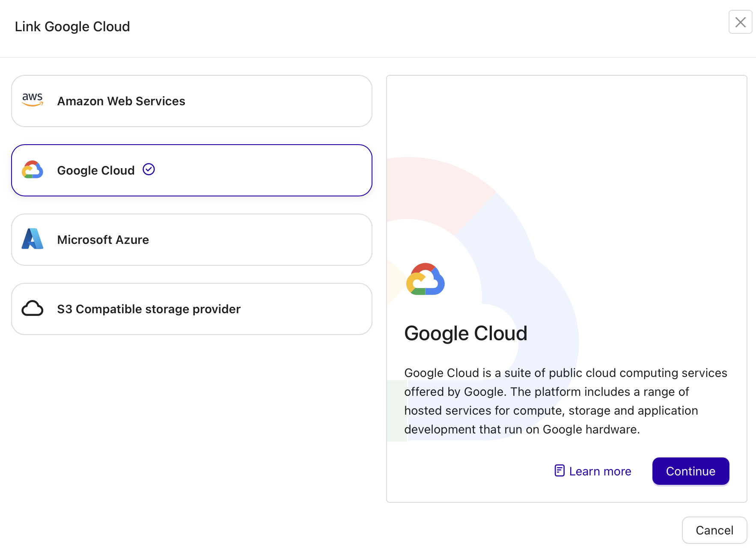Click the cloud icon beside S3 Compatible storage
The height and width of the screenshot is (552, 756).
32,309
